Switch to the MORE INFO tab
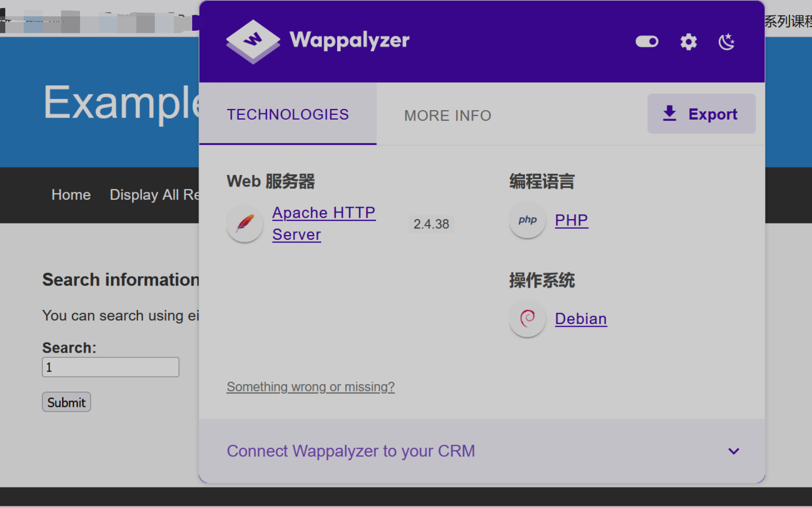 (448, 115)
